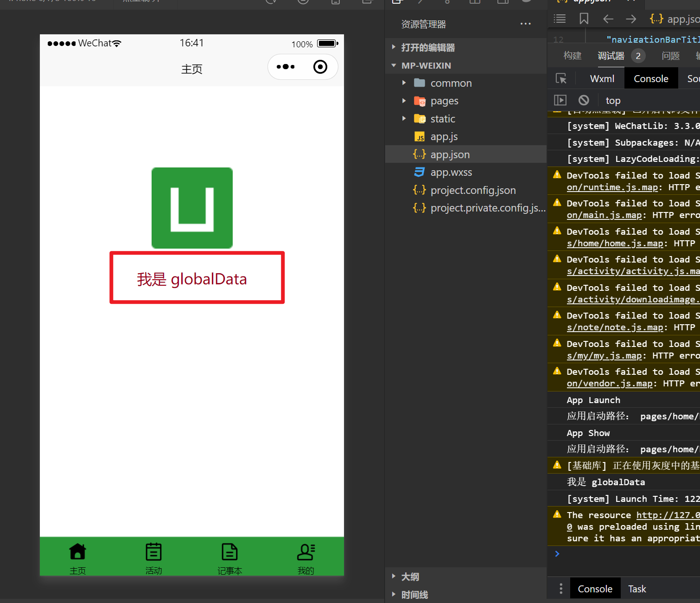Open the 资源管理器 more actions ellipsis

(525, 24)
